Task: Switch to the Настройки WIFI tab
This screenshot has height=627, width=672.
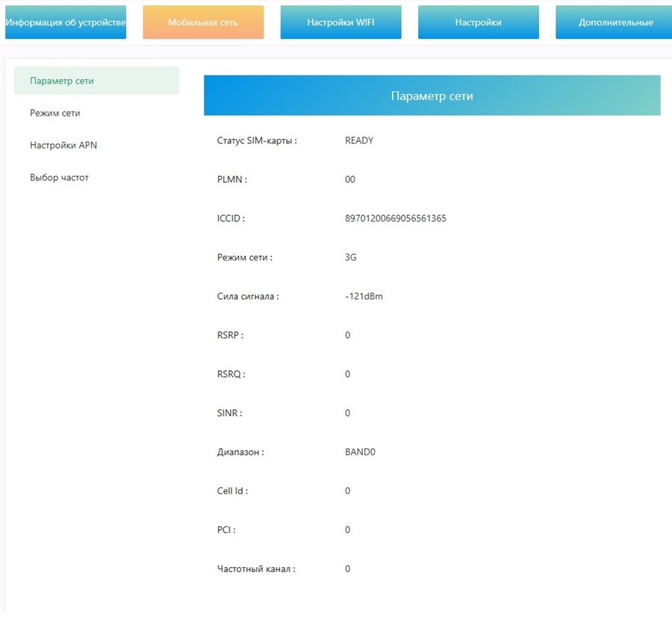Action: [x=340, y=22]
